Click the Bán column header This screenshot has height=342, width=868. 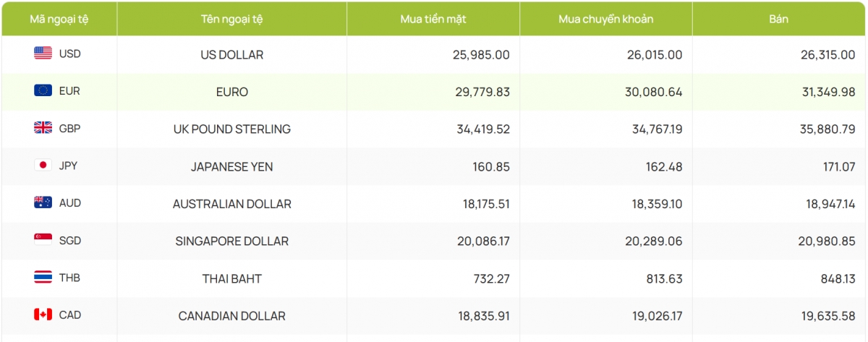click(x=778, y=19)
